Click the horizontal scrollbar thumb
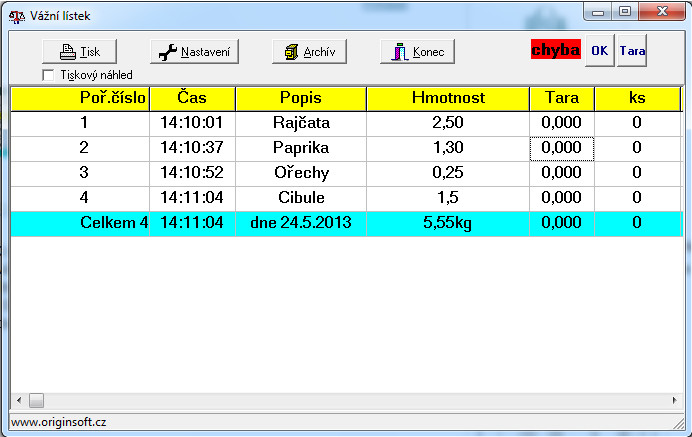 tap(36, 401)
